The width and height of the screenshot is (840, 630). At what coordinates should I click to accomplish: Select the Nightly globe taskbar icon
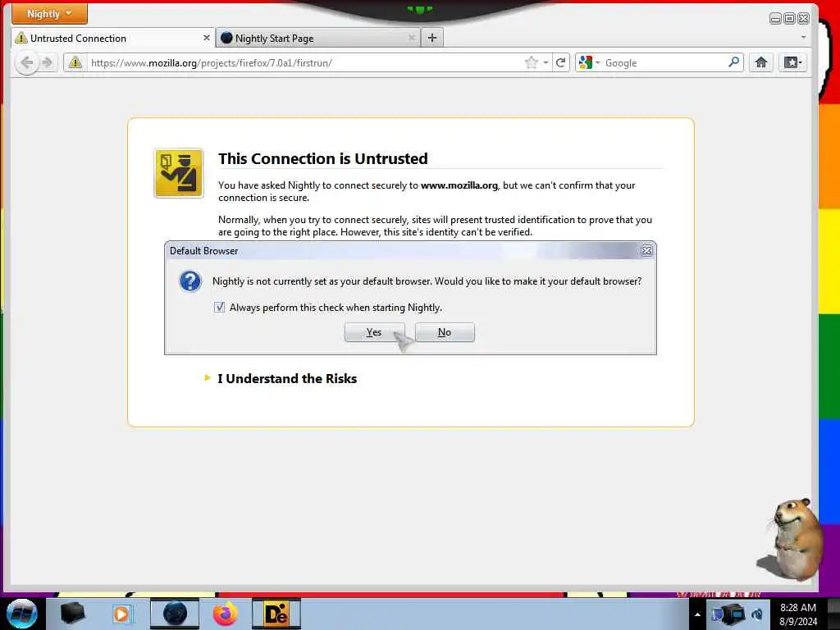(x=175, y=614)
